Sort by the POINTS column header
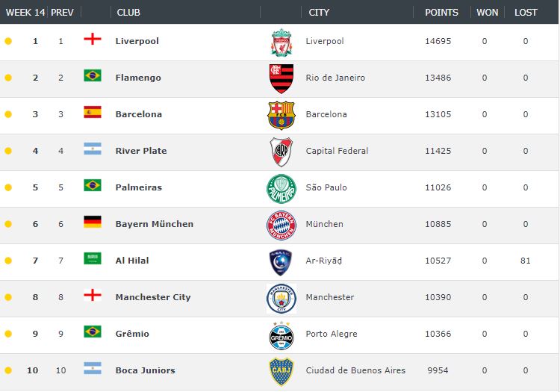 click(x=441, y=13)
